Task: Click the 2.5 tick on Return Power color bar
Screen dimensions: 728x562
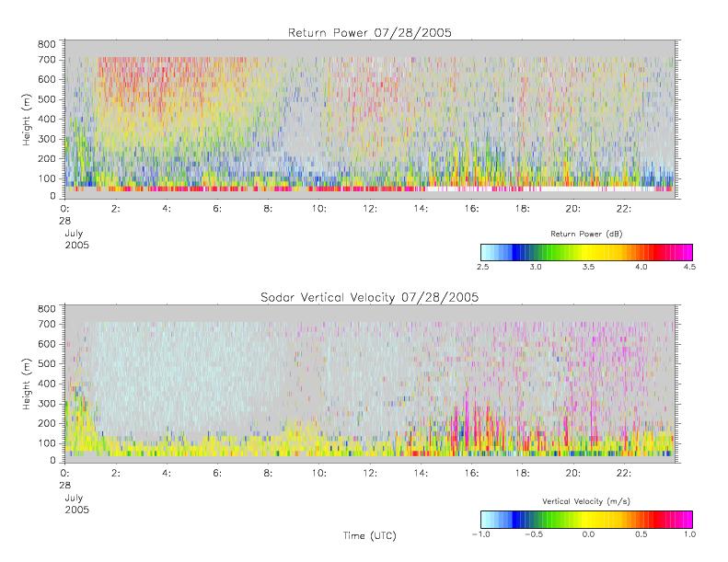Action: (483, 267)
